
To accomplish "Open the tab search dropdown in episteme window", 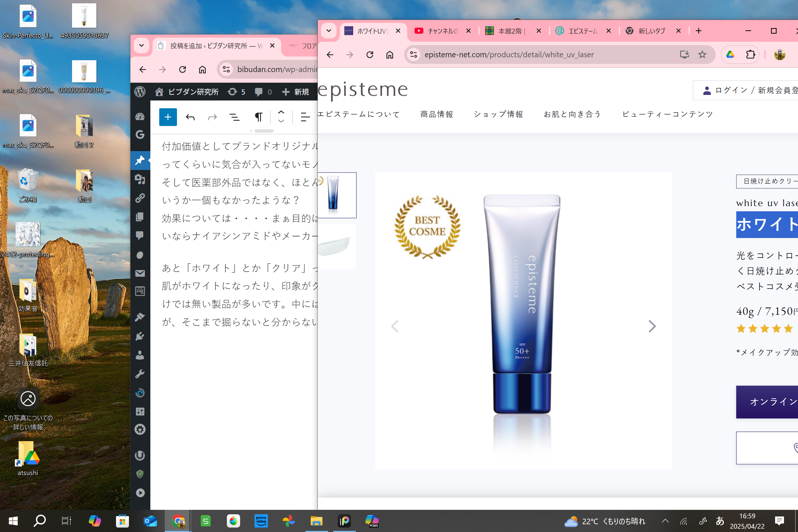I will click(x=329, y=31).
